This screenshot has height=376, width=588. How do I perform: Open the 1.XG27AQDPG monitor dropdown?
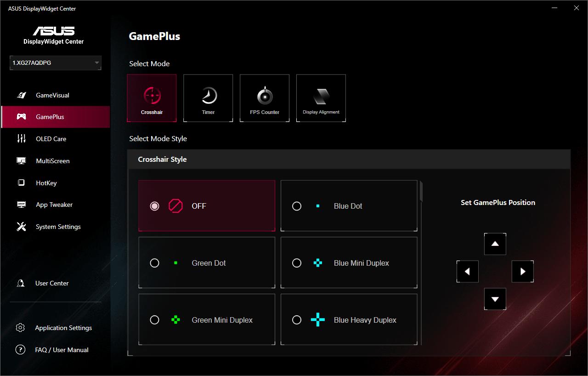click(56, 63)
